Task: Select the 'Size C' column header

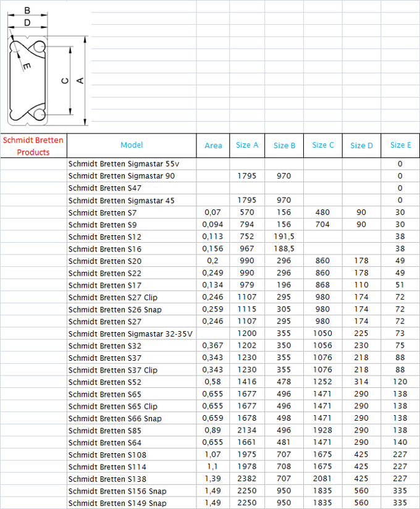Action: pos(322,146)
